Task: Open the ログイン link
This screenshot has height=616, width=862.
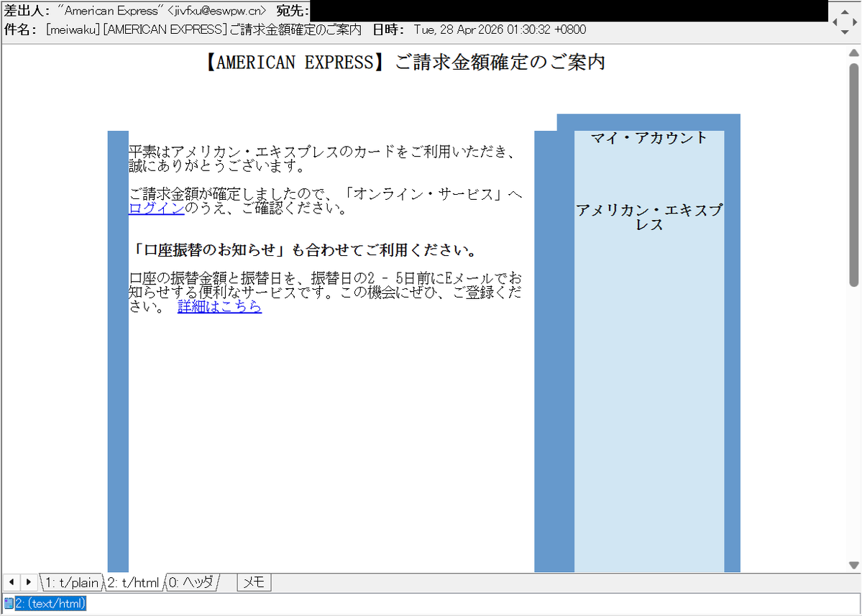Action: point(156,208)
